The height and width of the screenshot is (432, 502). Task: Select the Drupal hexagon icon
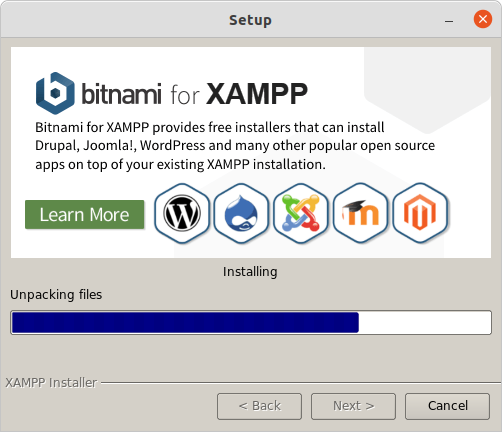[241, 213]
